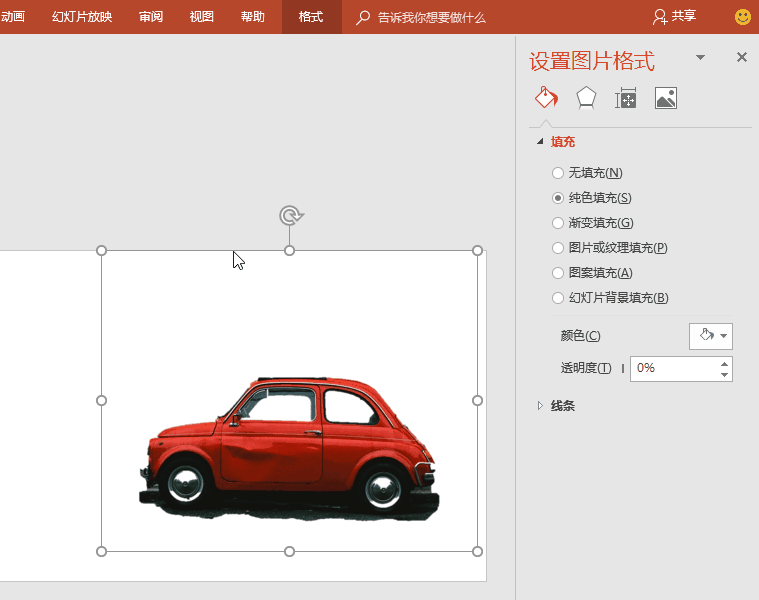Click the search magnifier icon
Image resolution: width=759 pixels, height=600 pixels.
click(x=363, y=17)
